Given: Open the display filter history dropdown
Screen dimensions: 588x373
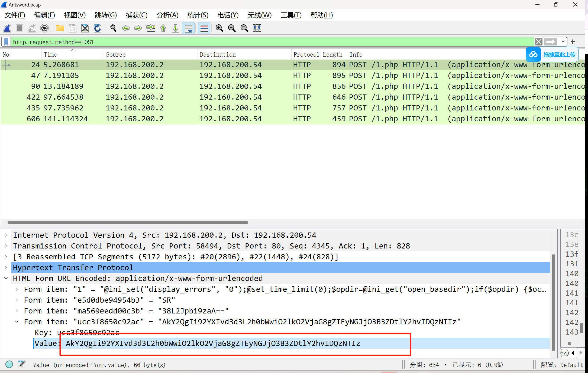Looking at the screenshot, I should (x=563, y=42).
